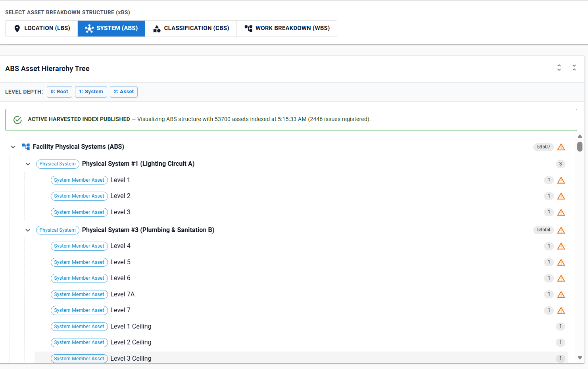Click the Physical System tag on Lighting Circuit A

click(x=58, y=164)
